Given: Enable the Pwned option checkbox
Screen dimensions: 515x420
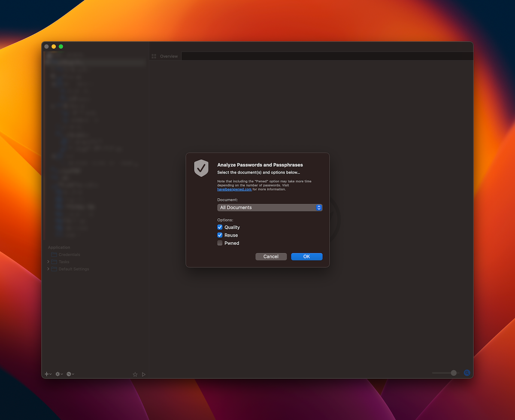Looking at the screenshot, I should (220, 243).
